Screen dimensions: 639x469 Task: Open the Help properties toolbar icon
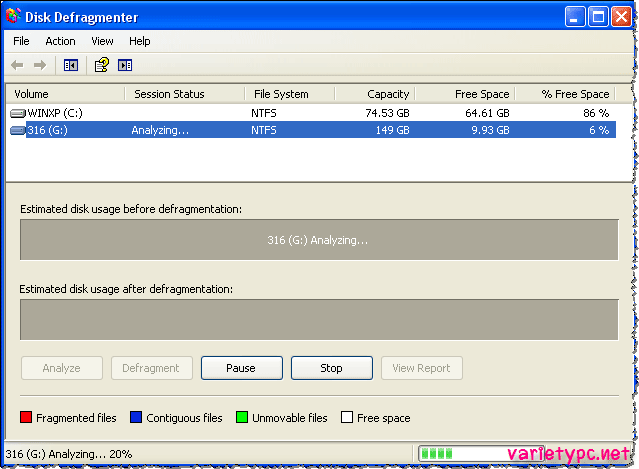tap(102, 65)
